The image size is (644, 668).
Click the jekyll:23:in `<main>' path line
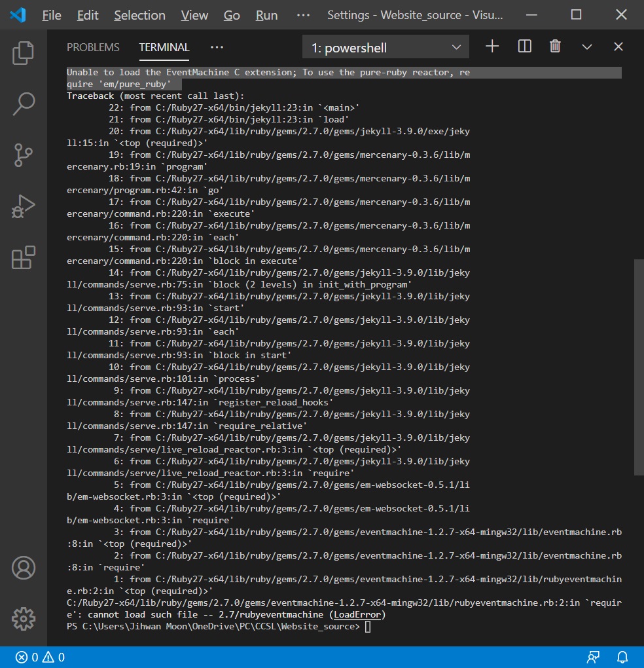(234, 108)
